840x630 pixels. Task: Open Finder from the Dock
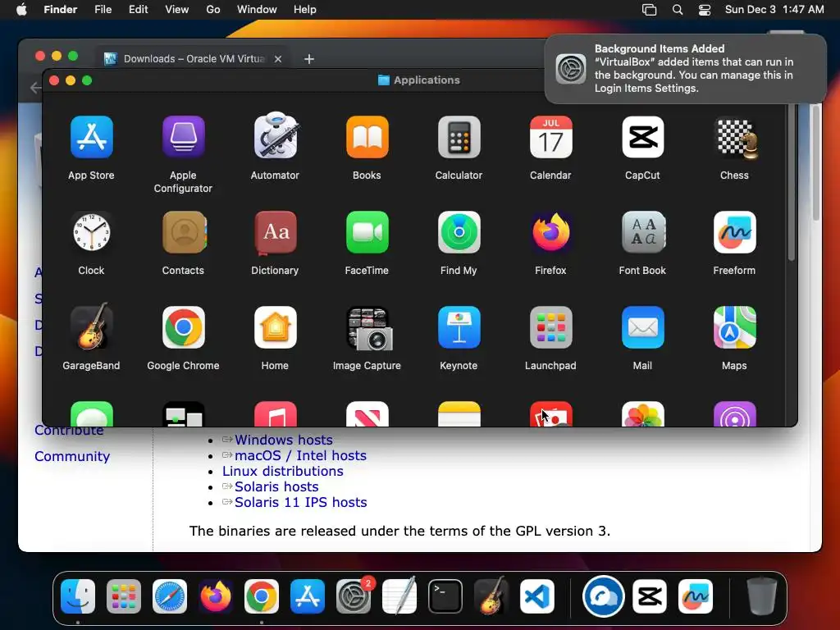(x=78, y=596)
